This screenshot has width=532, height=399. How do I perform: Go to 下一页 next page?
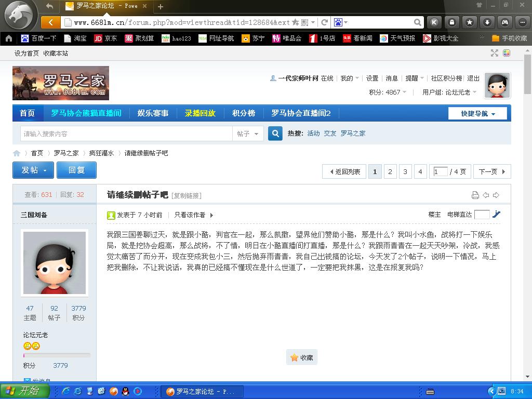(x=491, y=171)
